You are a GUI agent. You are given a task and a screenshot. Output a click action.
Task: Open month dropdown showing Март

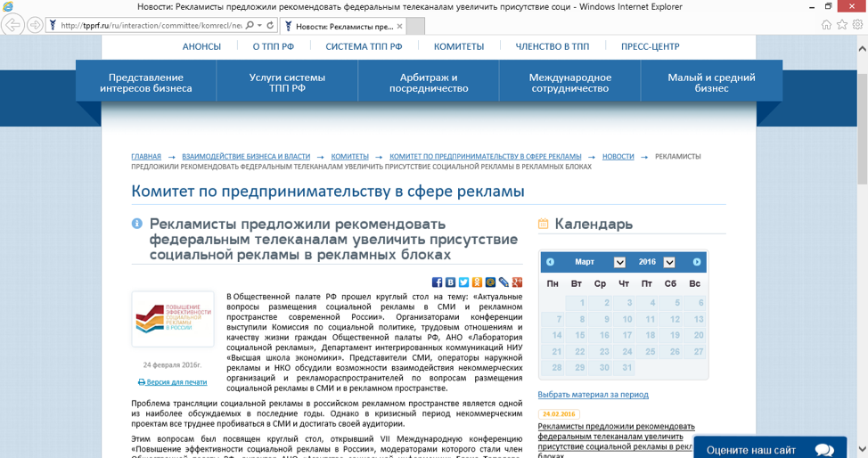tap(619, 263)
